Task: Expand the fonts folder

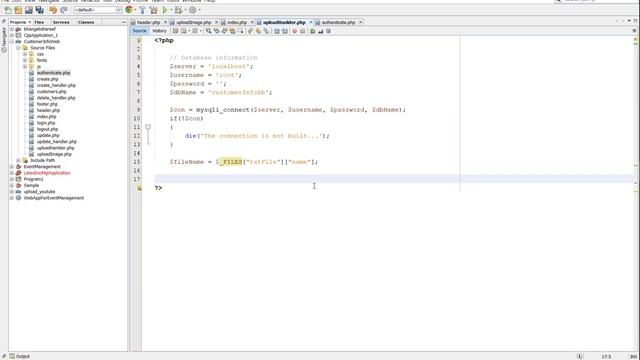Action: click(x=25, y=60)
